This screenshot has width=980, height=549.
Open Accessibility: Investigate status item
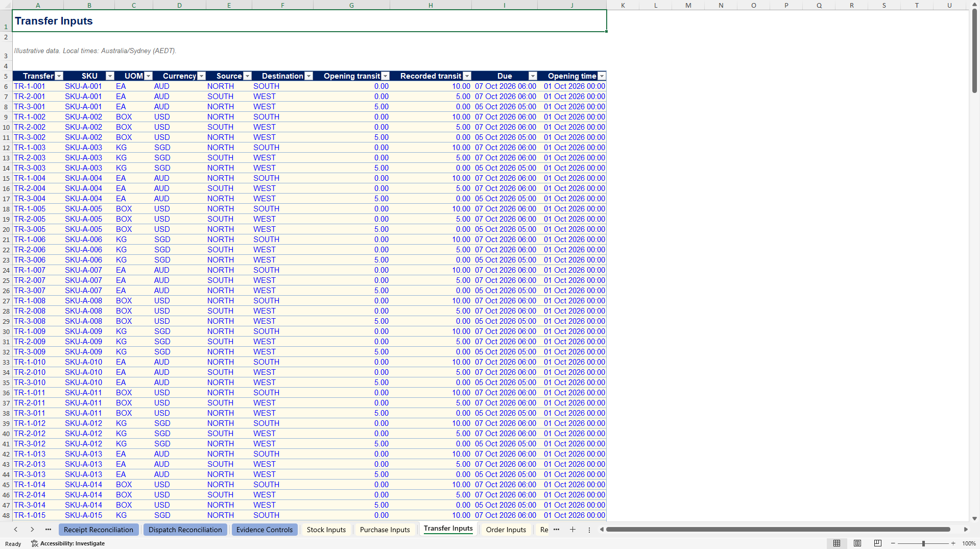point(68,543)
